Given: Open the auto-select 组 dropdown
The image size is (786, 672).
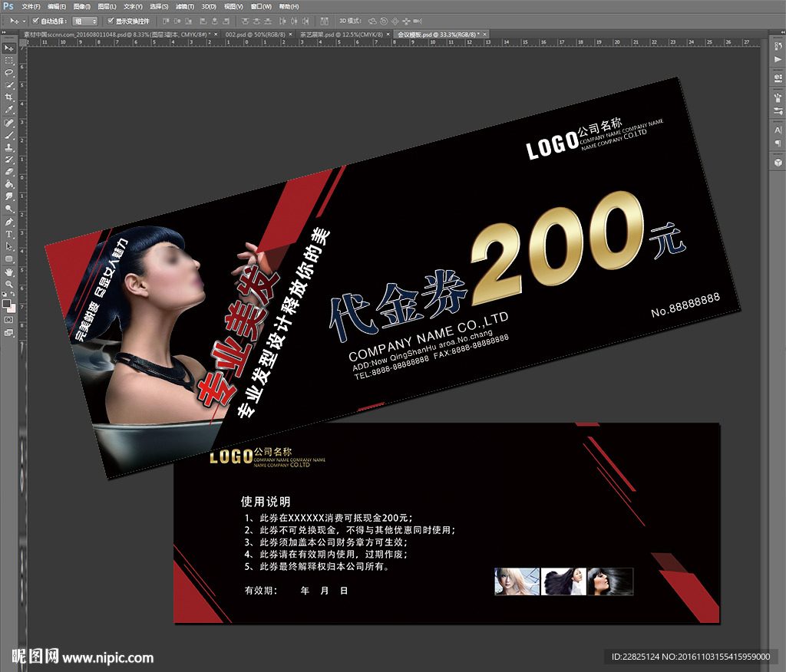Looking at the screenshot, I should point(85,21).
